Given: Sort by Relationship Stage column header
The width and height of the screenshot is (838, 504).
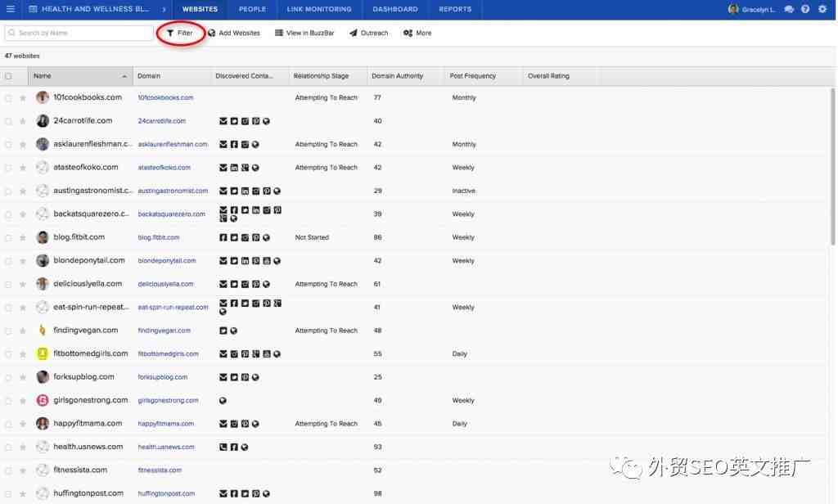Looking at the screenshot, I should [x=321, y=76].
